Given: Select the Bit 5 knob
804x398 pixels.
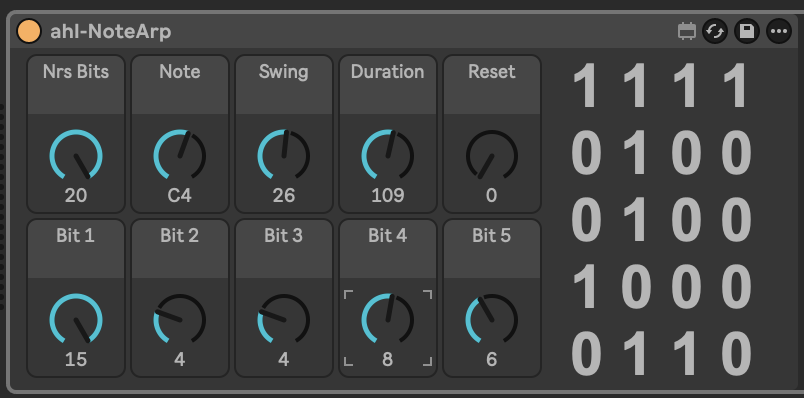Looking at the screenshot, I should point(491,319).
